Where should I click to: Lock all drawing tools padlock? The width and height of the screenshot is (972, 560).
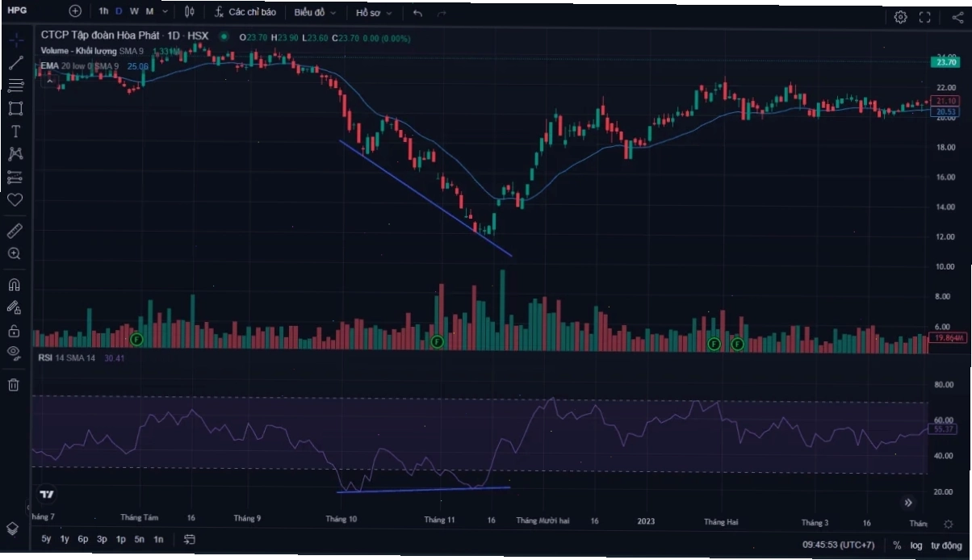click(14, 330)
